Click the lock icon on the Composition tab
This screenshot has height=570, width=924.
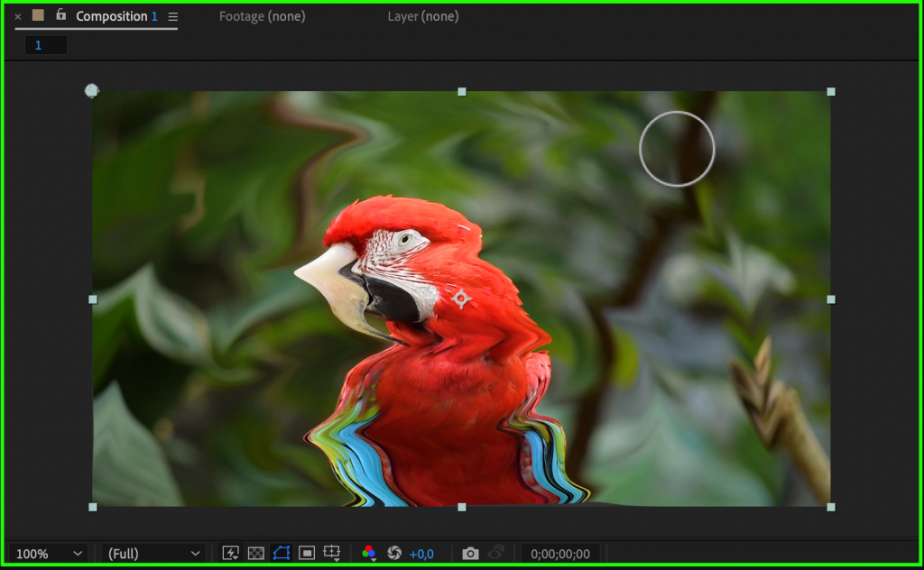click(60, 15)
